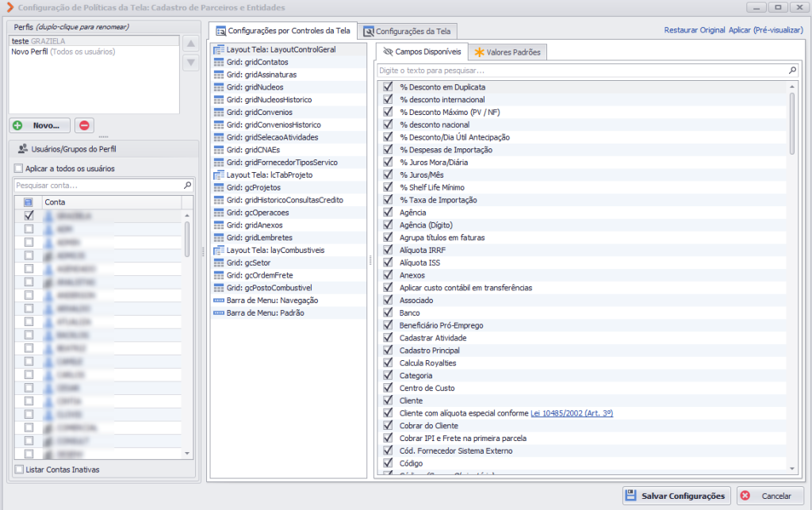Select Grid: gridContatos item icon

[219, 62]
